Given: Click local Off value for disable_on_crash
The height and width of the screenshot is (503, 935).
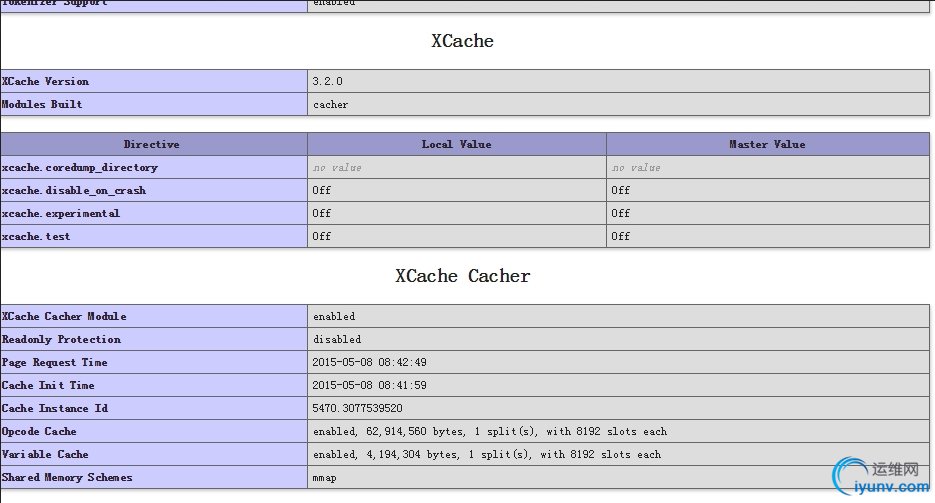Looking at the screenshot, I should tap(321, 190).
